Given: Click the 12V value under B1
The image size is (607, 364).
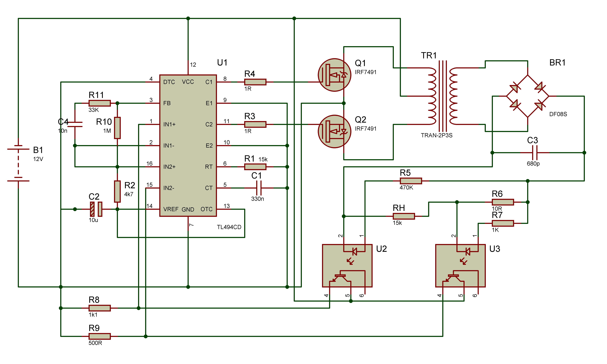Looking at the screenshot, I should (38, 159).
